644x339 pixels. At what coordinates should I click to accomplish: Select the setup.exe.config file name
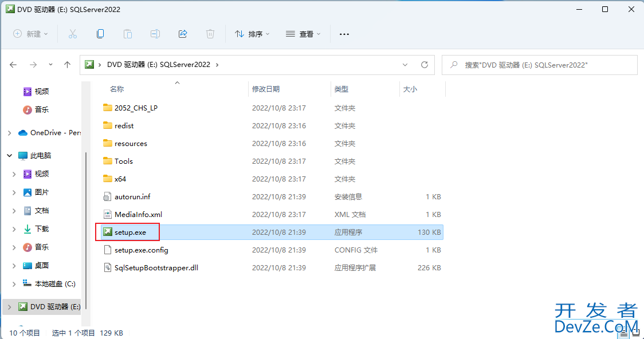click(x=142, y=250)
